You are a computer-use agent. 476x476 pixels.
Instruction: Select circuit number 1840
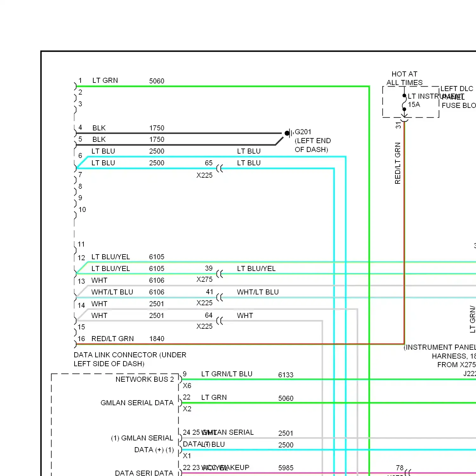click(157, 339)
